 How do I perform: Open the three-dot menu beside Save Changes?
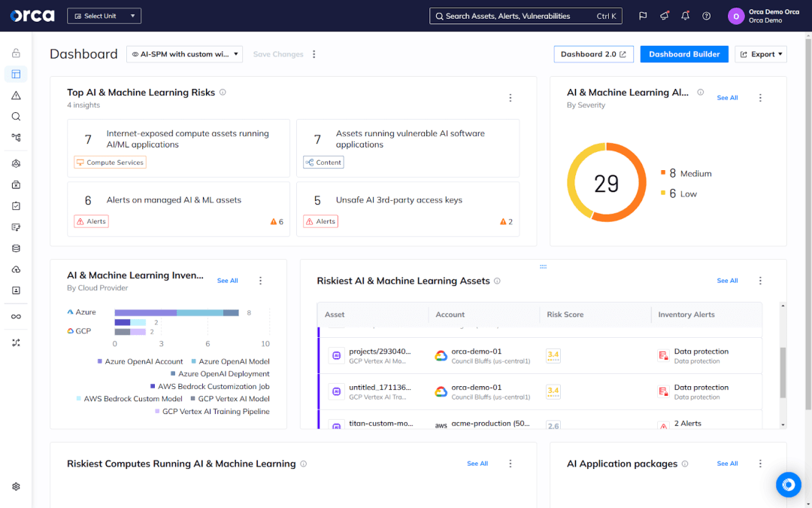tap(314, 54)
